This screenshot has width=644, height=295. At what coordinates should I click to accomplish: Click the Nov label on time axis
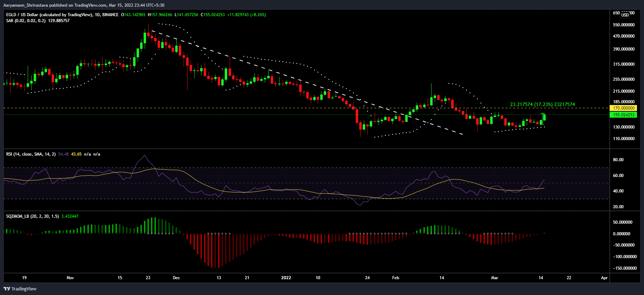(70, 278)
